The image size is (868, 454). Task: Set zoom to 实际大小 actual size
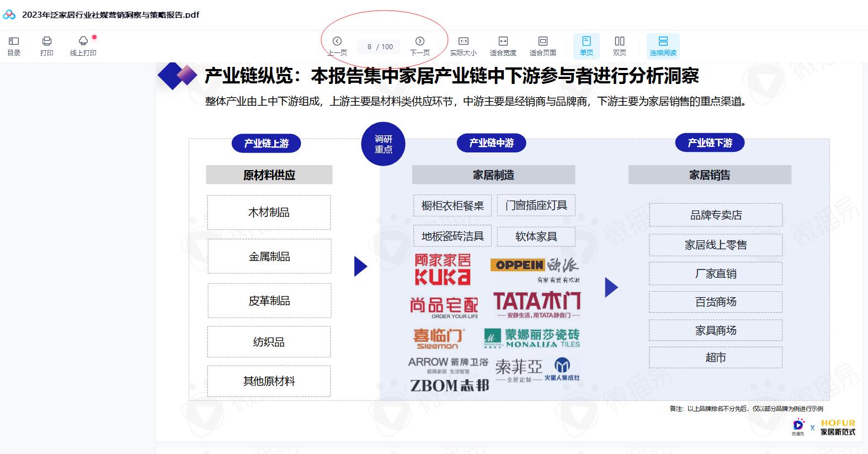pyautogui.click(x=464, y=46)
